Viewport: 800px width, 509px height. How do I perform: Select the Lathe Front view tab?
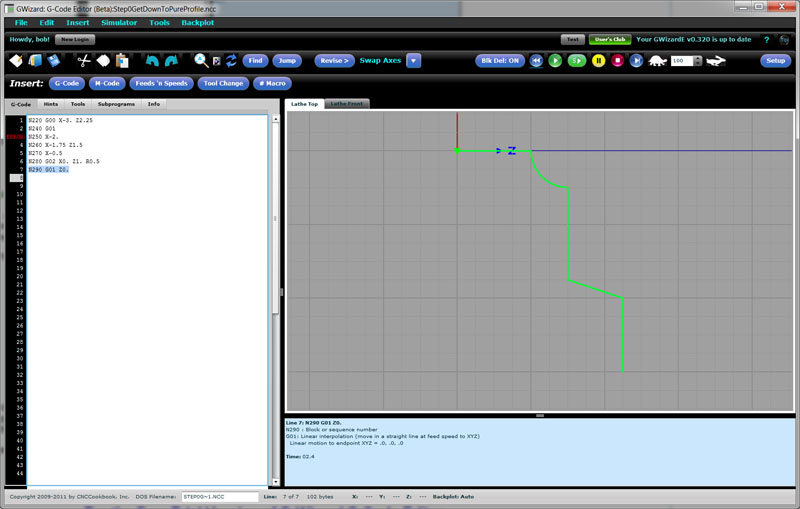[x=347, y=104]
